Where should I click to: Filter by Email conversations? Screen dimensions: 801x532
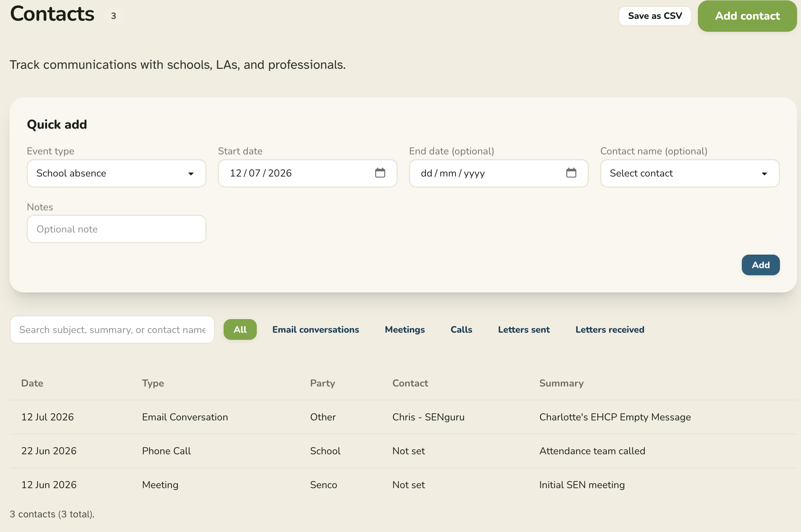(x=316, y=329)
